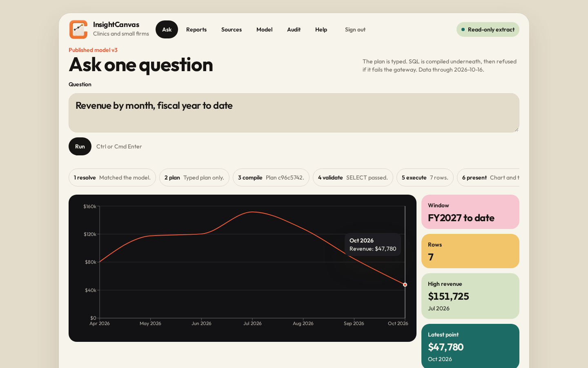588x368 pixels.
Task: Select the 6 present step chip
Action: 489,177
